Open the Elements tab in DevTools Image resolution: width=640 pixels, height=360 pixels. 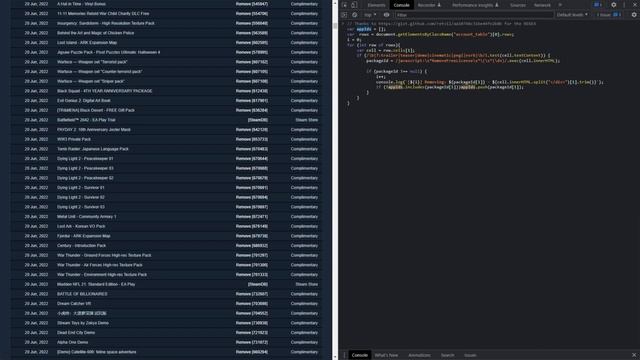tap(376, 5)
